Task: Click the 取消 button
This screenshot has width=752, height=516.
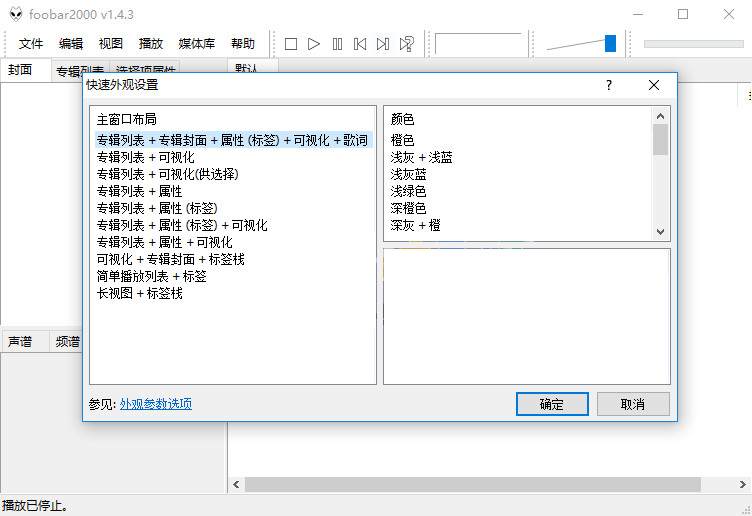Action: (x=633, y=404)
